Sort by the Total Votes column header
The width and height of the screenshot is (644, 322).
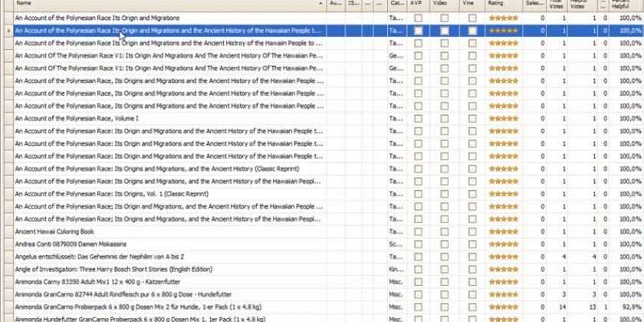[x=556, y=4]
